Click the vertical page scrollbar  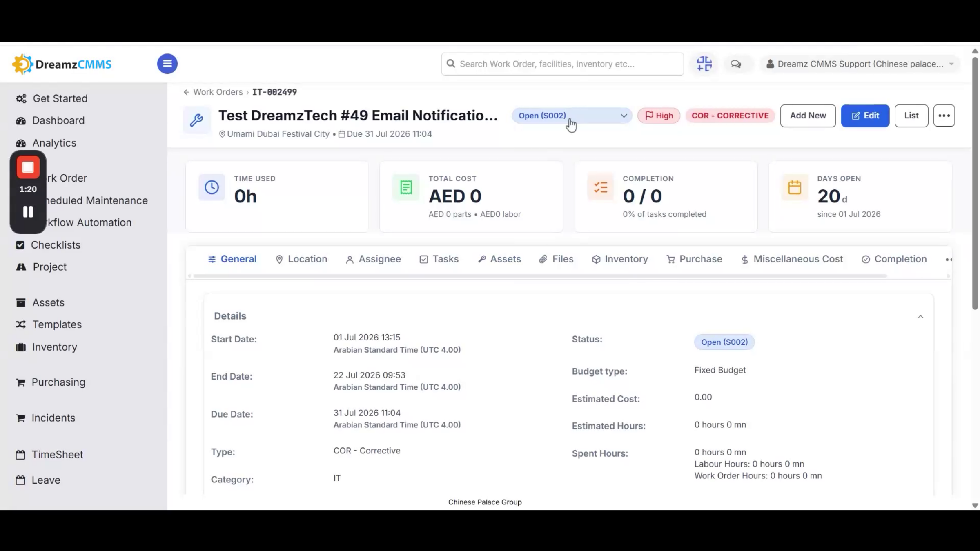click(975, 183)
